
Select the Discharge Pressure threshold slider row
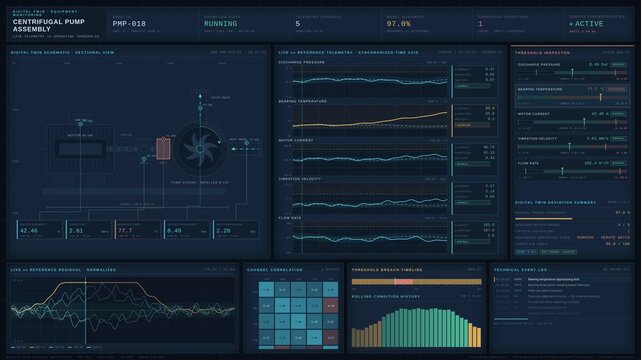[x=572, y=72]
